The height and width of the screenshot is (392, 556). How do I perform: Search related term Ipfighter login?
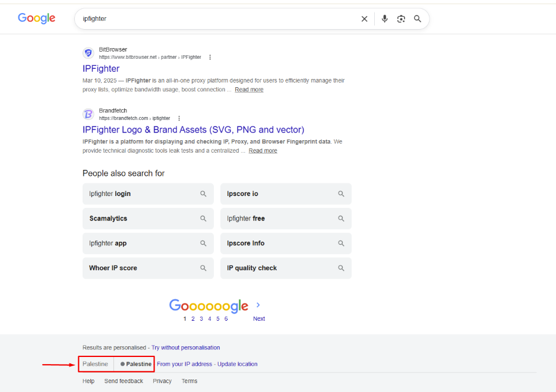pyautogui.click(x=149, y=194)
